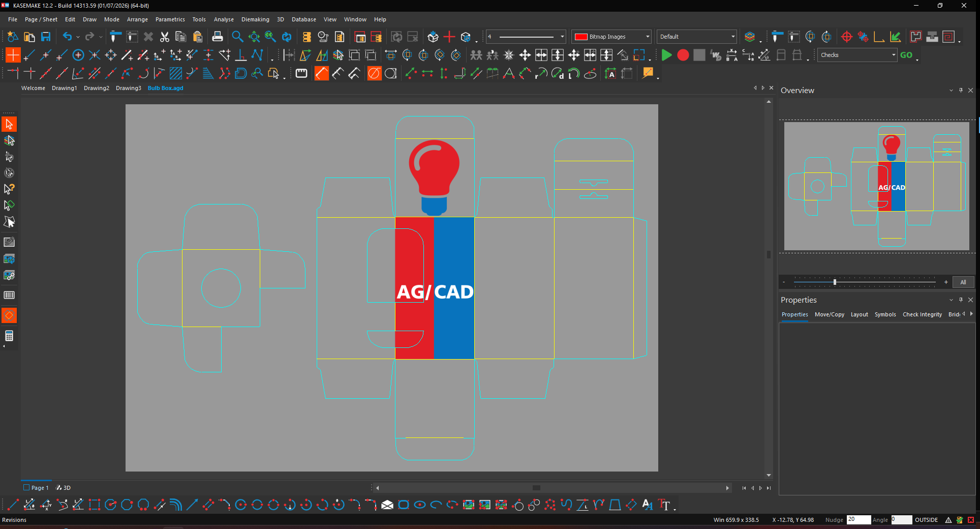Open the Bitmap Images layer dropdown
Viewport: 980px width, 529px height.
click(611, 37)
